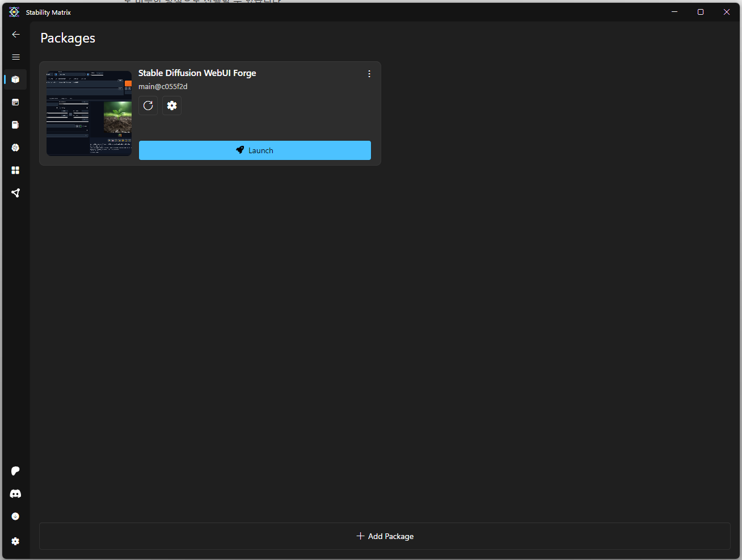The width and height of the screenshot is (742, 560).
Task: Open Settings gear at sidebar bottom
Action: tap(15, 541)
